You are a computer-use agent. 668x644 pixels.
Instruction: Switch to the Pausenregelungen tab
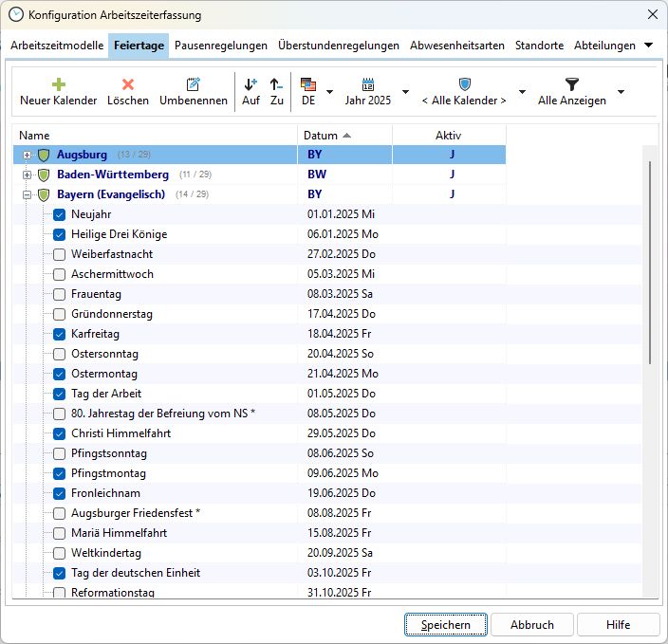(x=222, y=46)
